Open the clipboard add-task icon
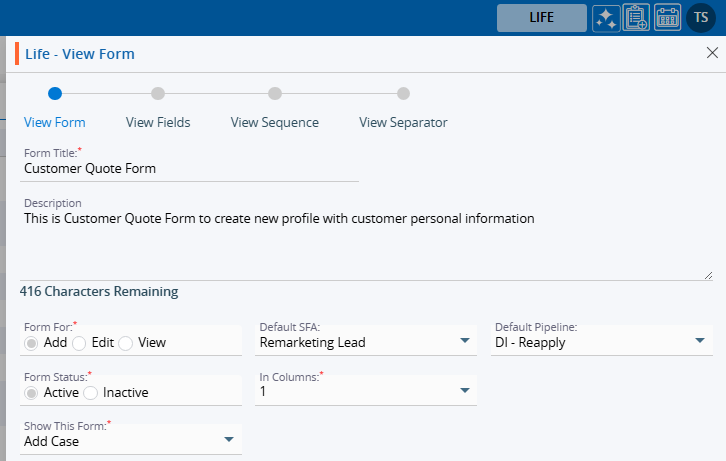This screenshot has width=726, height=461. click(636, 18)
